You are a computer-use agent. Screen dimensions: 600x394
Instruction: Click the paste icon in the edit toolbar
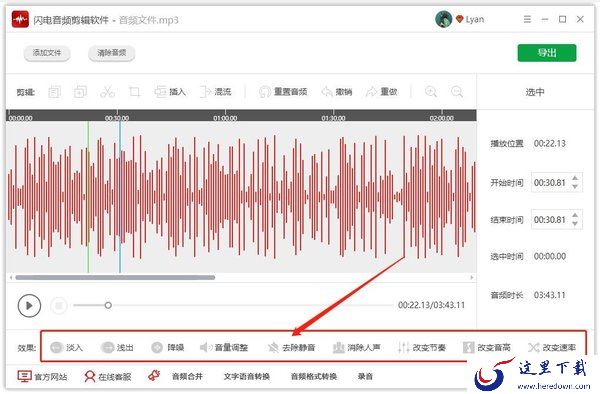click(x=80, y=92)
